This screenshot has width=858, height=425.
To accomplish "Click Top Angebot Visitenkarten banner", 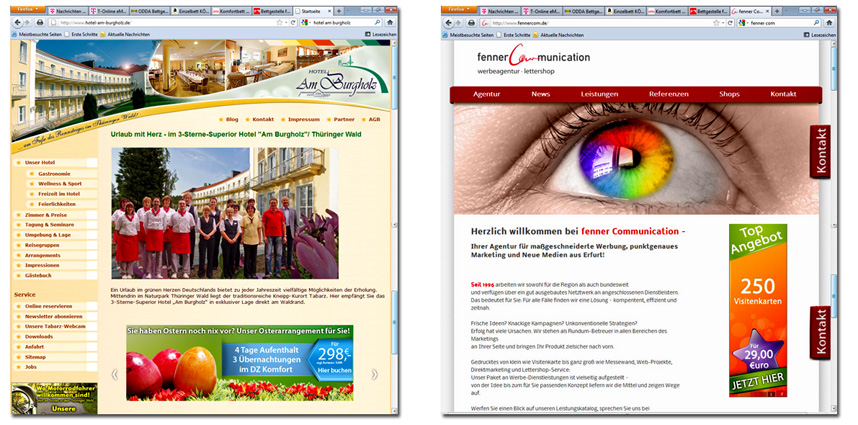I will pos(758,310).
